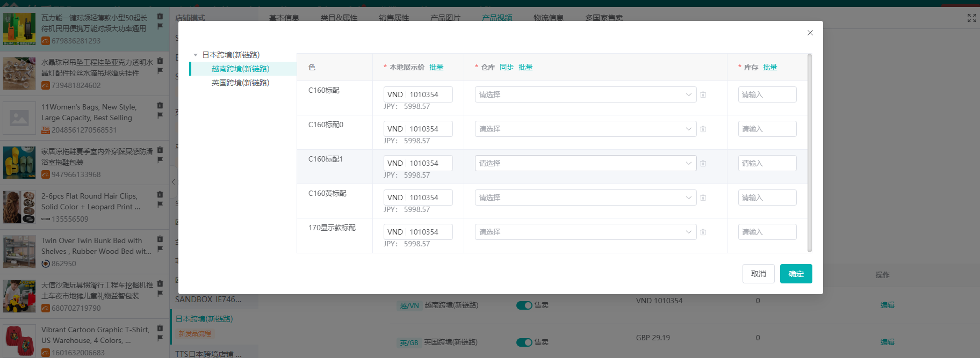The image size is (980, 358).
Task: Open warehouse dropdown for C160标配0
Action: pos(585,129)
